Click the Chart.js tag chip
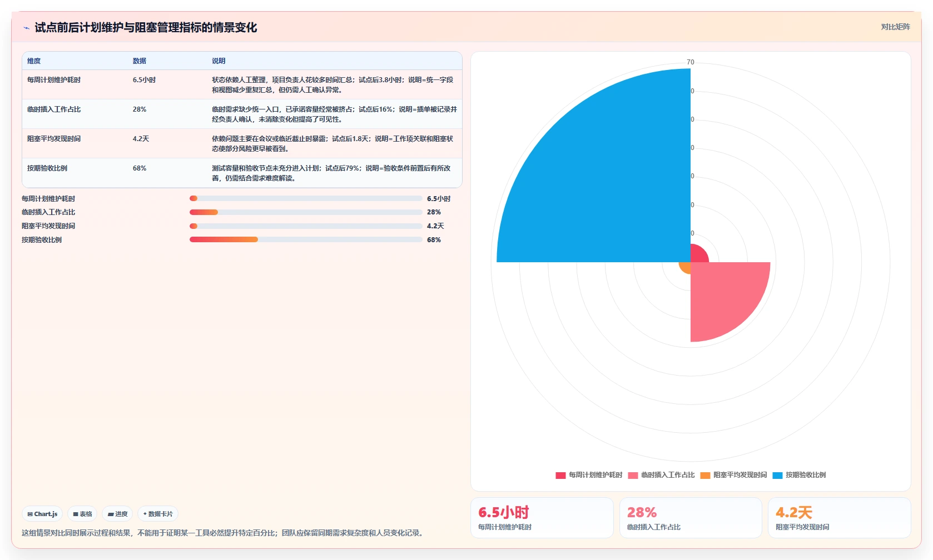The width and height of the screenshot is (933, 560). tap(42, 514)
